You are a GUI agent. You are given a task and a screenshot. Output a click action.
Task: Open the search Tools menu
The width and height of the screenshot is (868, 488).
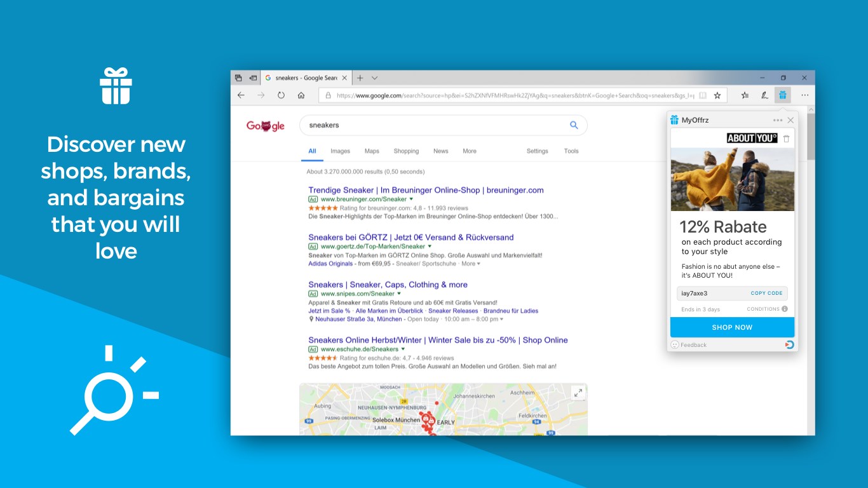click(571, 151)
